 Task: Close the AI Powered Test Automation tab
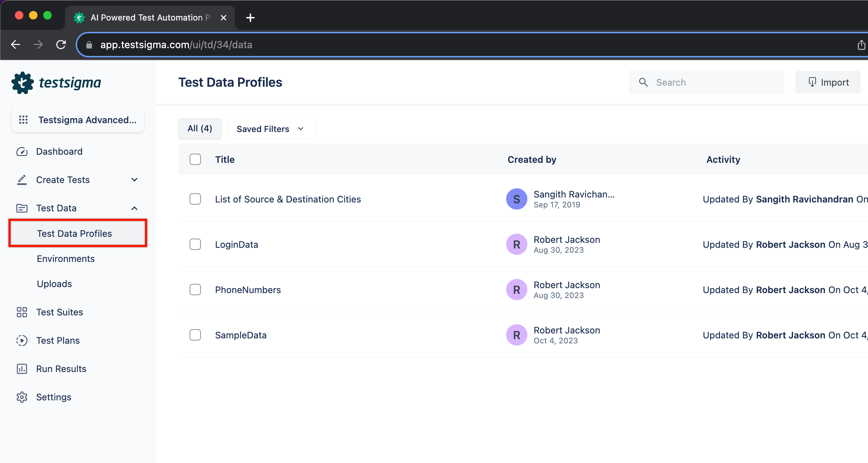coord(224,18)
